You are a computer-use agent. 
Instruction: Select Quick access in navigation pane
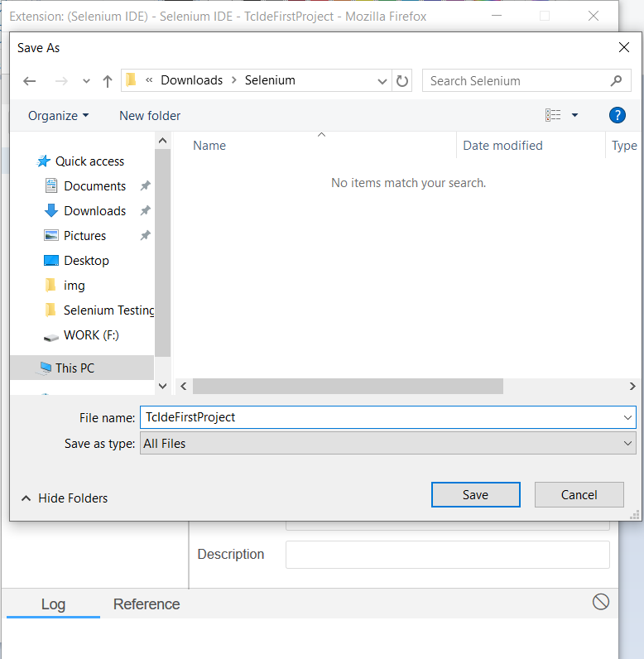point(80,161)
